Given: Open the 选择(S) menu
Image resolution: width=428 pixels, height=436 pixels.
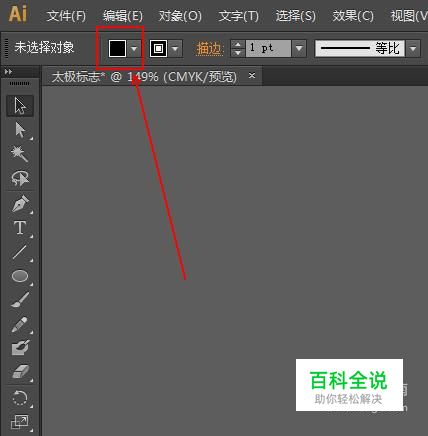Looking at the screenshot, I should point(296,16).
